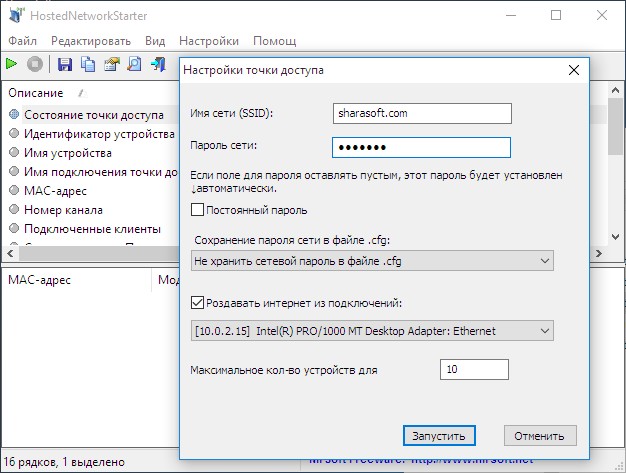Click the green Start hosted network icon
Image resolution: width=626 pixels, height=473 pixels.
12,63
